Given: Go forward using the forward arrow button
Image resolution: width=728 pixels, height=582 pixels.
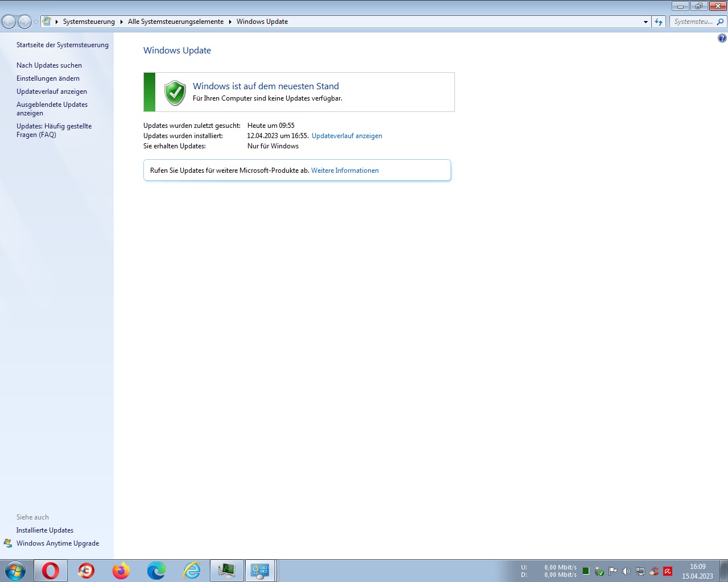Looking at the screenshot, I should (x=24, y=22).
